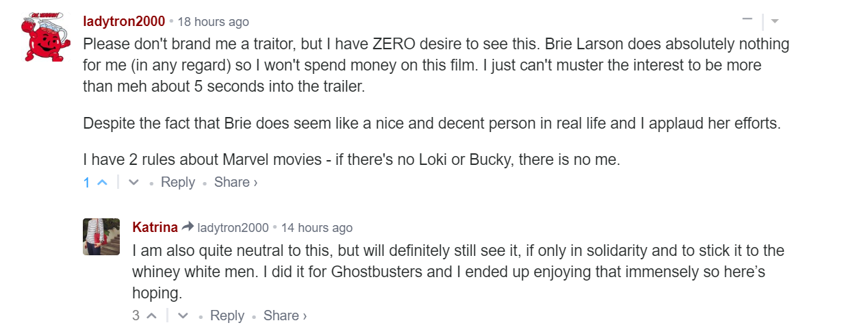Open comment options dropdown arrow at top right
Image resolution: width=868 pixels, height=336 pixels.
coord(775,21)
